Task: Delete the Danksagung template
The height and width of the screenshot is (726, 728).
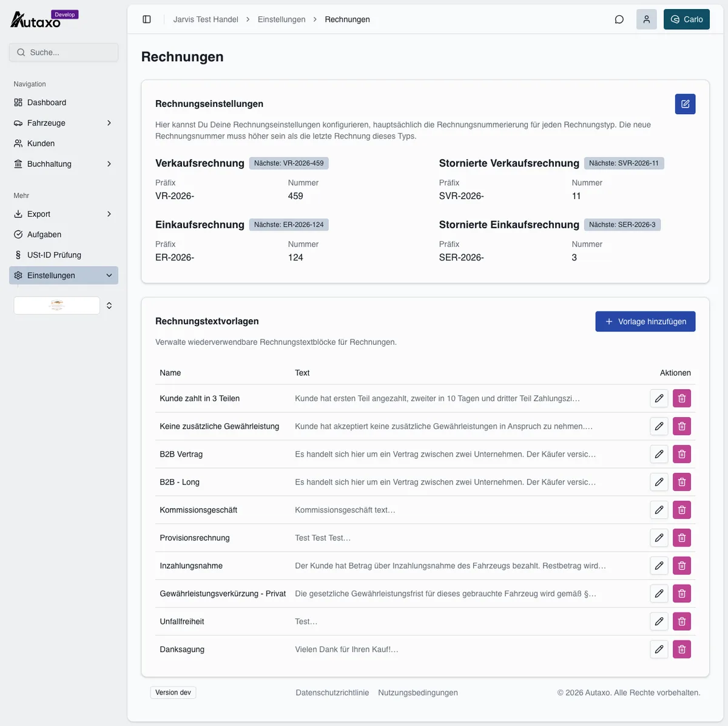Action: [x=682, y=650]
